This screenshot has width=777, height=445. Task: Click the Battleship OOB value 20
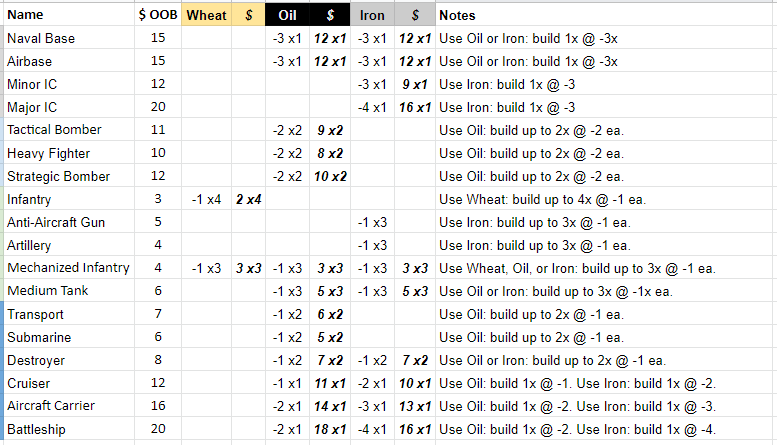tap(158, 429)
